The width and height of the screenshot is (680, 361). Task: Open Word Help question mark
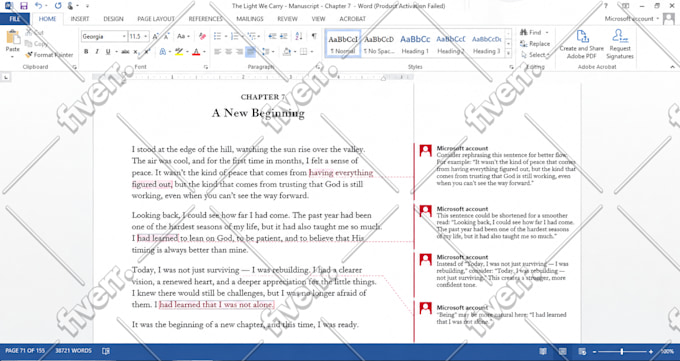pos(606,6)
